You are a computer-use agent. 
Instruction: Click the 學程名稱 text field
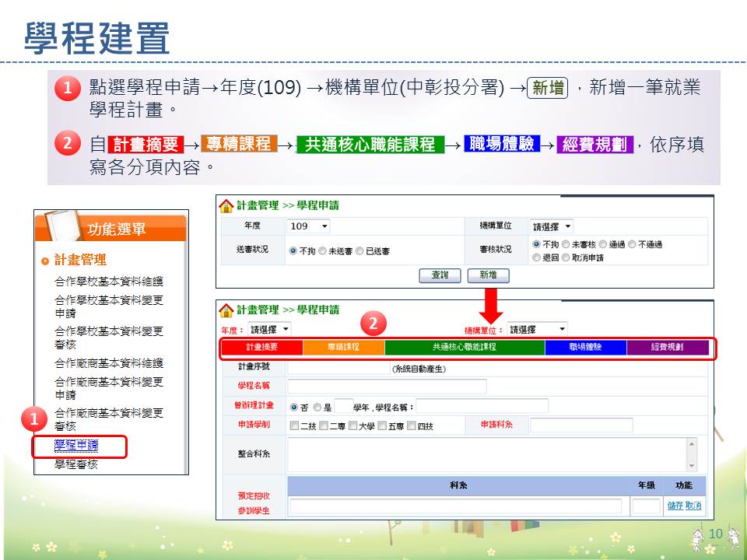click(x=387, y=387)
